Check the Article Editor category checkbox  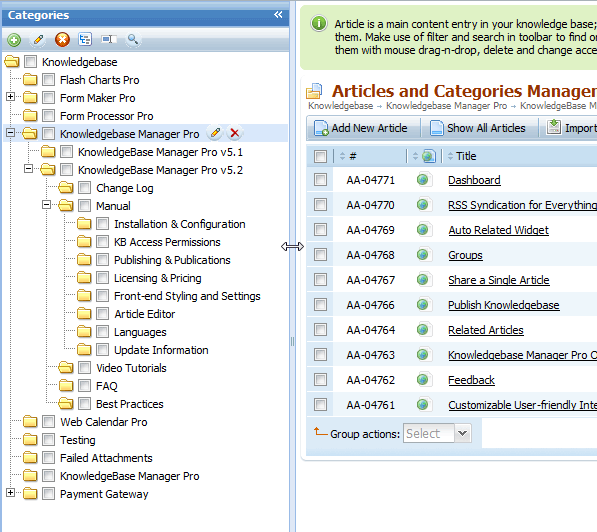[x=102, y=314]
